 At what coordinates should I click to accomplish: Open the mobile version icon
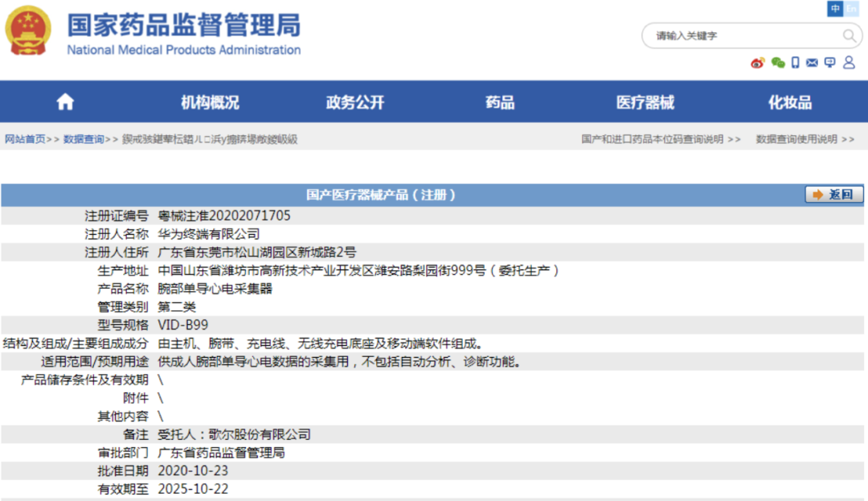click(x=796, y=63)
